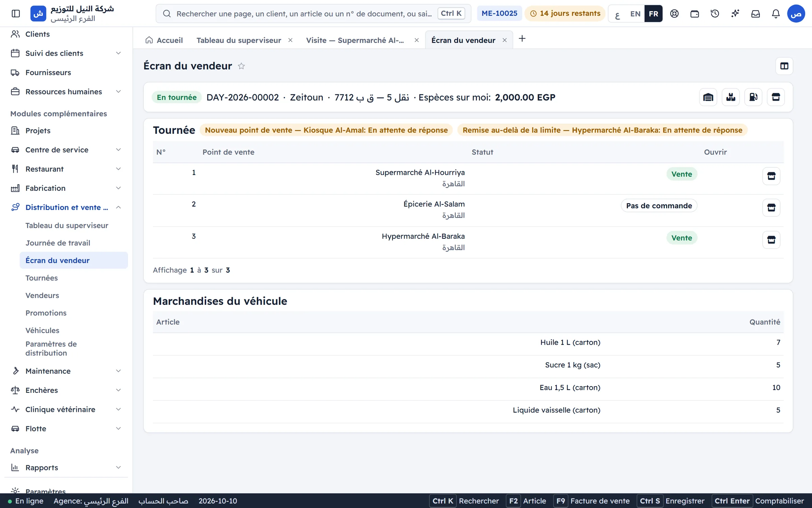Open the Hypermarché Al-Baraka visit store icon
The height and width of the screenshot is (508, 812).
coord(771,240)
